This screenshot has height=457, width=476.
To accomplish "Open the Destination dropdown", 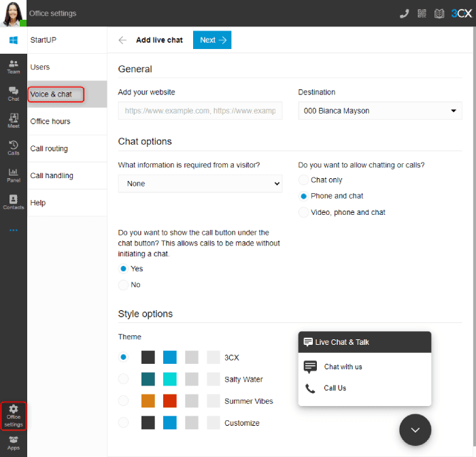I will pos(379,111).
